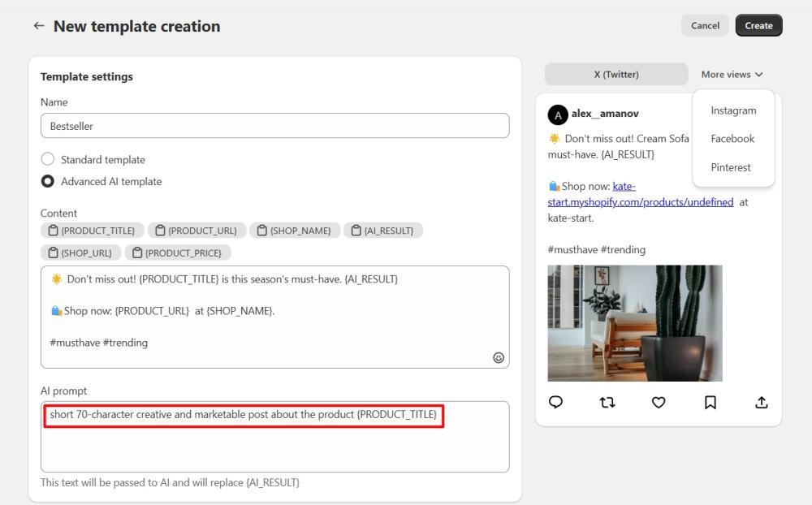
Task: Choose Facebook from the views menu
Action: tap(732, 139)
